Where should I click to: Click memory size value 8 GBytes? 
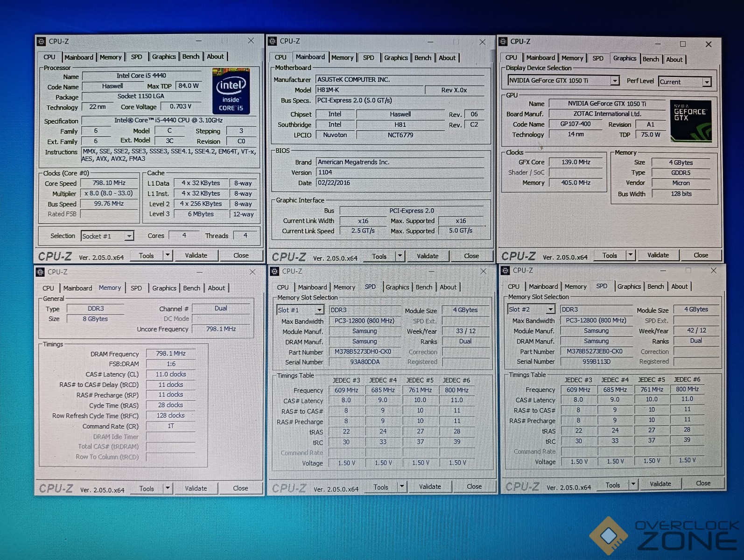coord(95,319)
